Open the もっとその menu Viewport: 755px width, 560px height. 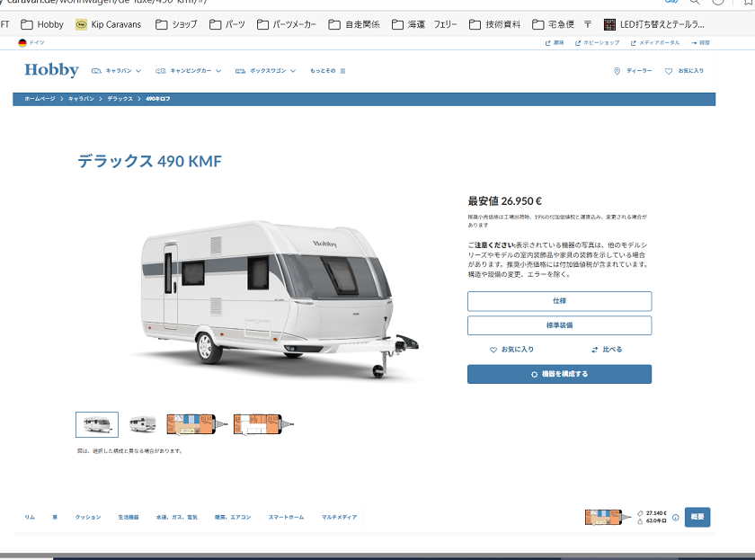pyautogui.click(x=327, y=71)
